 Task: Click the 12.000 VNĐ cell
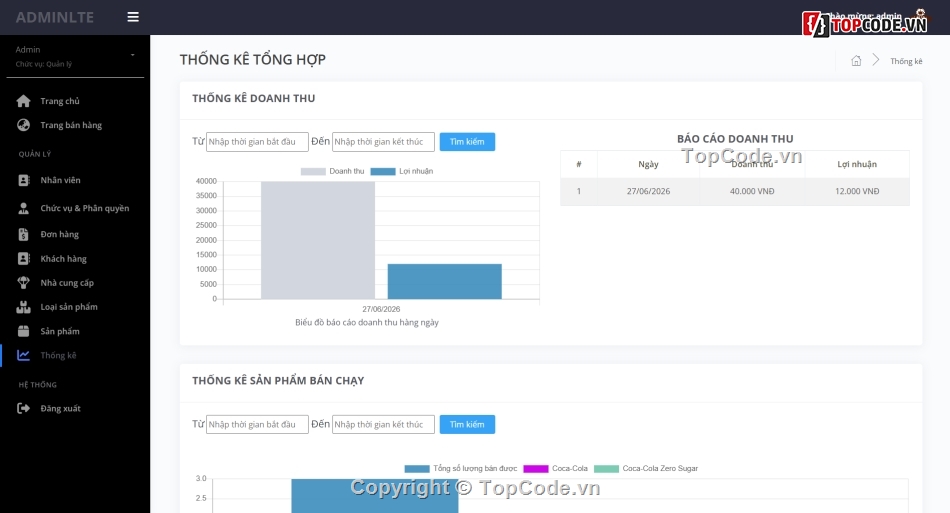pos(857,191)
